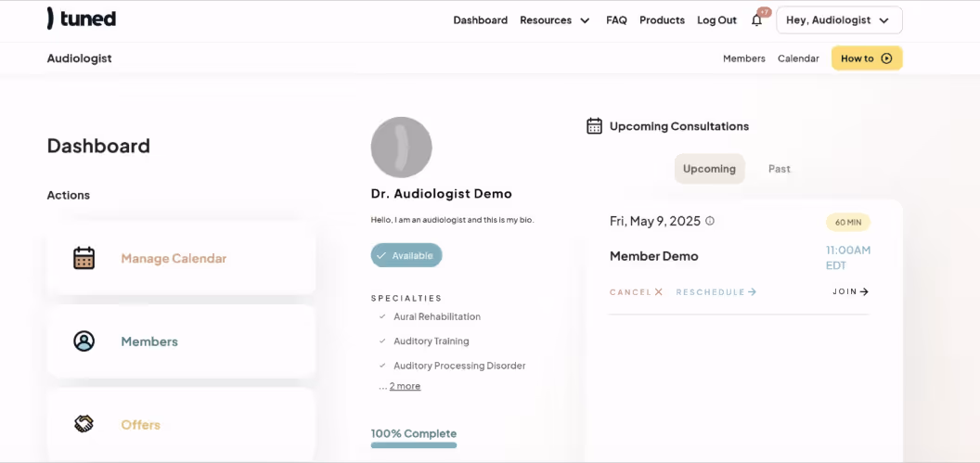Click the Upcoming Consultations calendar icon
980x463 pixels.
(x=594, y=126)
